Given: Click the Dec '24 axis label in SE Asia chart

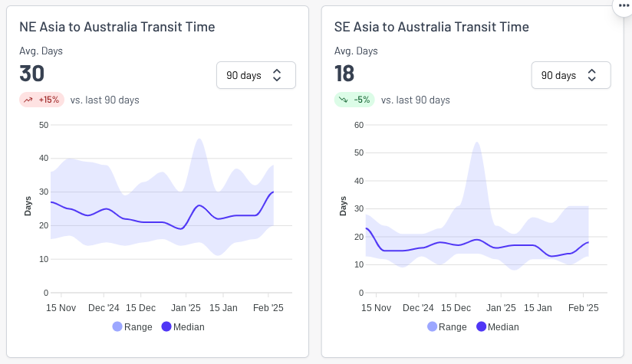Looking at the screenshot, I should click(x=418, y=308).
